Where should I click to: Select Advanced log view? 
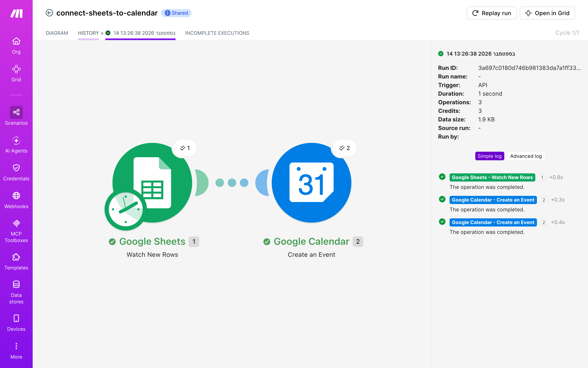coord(526,156)
